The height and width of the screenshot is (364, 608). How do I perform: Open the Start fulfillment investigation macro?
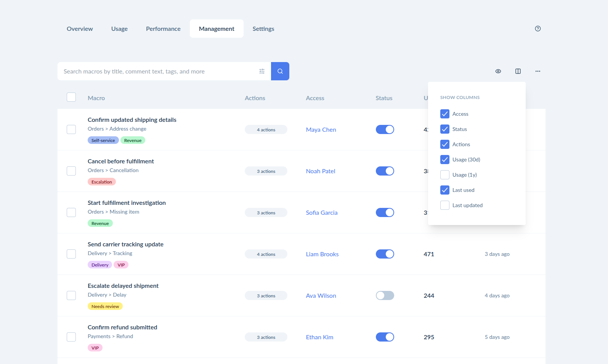pos(127,203)
